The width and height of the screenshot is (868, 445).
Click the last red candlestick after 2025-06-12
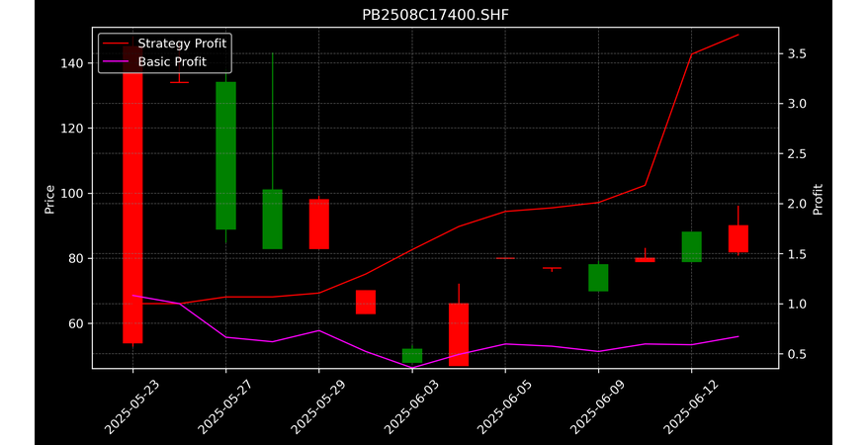coord(738,238)
